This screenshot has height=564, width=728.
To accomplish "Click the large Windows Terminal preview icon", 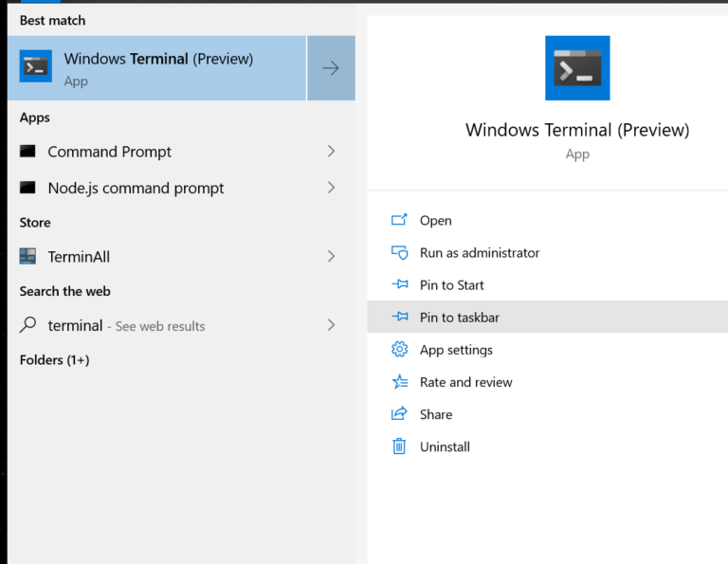I will pos(577,68).
